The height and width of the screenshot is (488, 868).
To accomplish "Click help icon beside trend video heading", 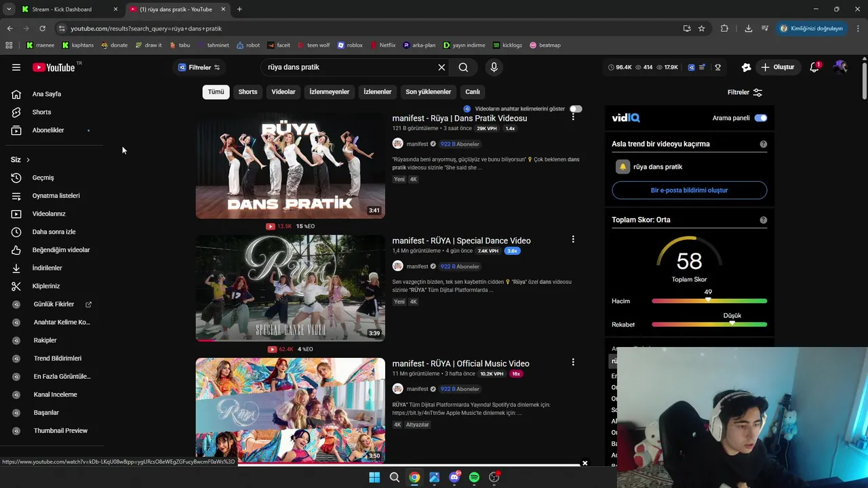I will 764,144.
